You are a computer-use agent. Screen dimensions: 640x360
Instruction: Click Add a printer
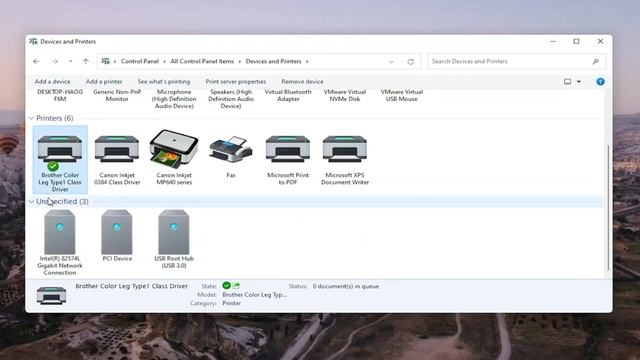coord(104,82)
